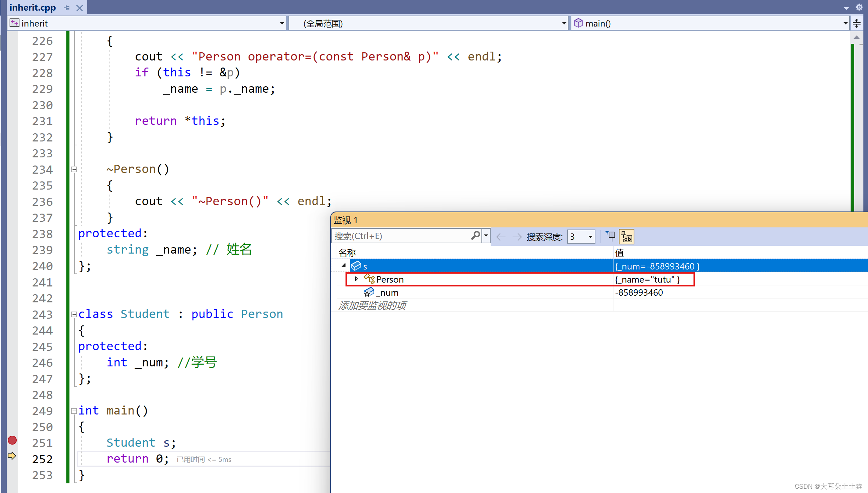Open the 搜索深度 depth dropdown
The image size is (868, 493).
point(581,237)
